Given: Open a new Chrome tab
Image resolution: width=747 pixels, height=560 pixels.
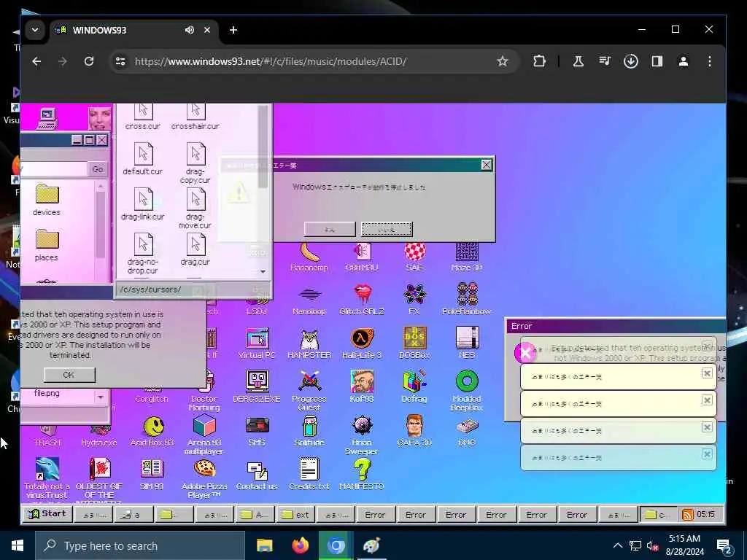Looking at the screenshot, I should point(233,30).
